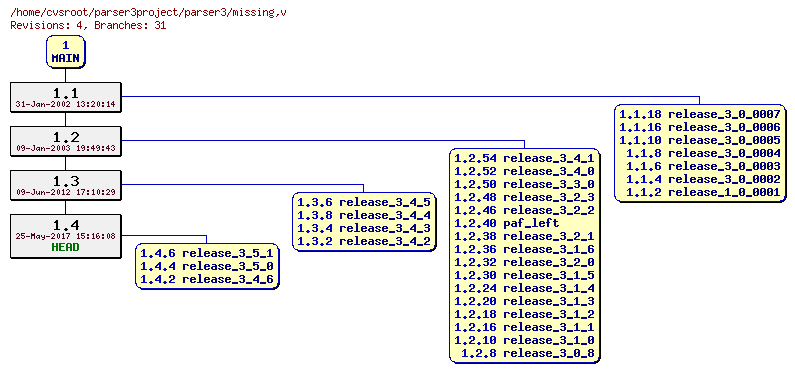
Task: Select branch 1.2.8 release_3_0_8
Action: (x=528, y=354)
